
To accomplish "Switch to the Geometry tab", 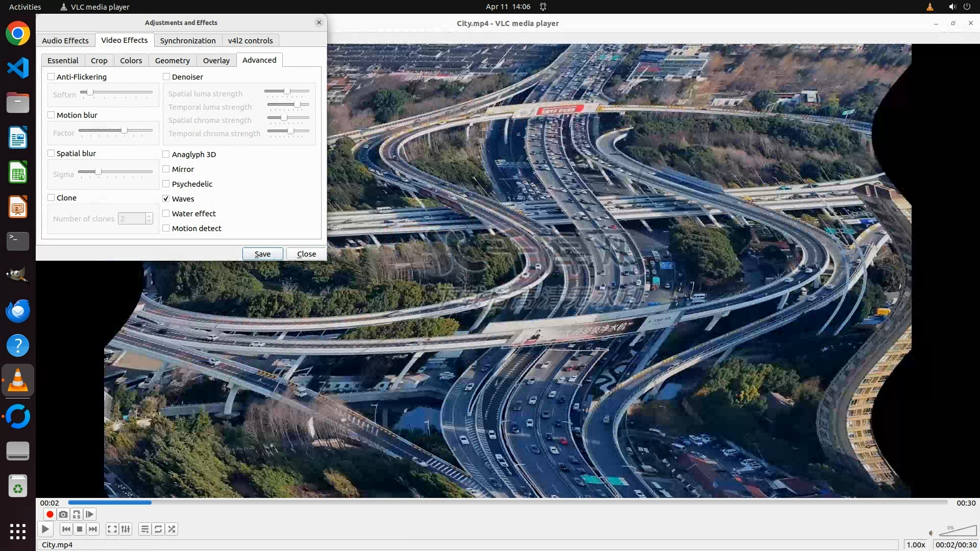I will (172, 60).
